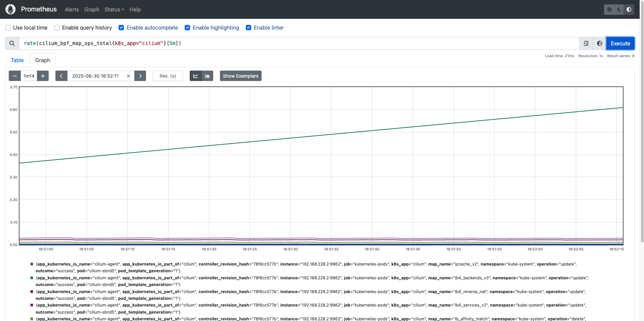Click the lb_affinity_match series olive swatch
The height and width of the screenshot is (321, 644).
coord(32,319)
